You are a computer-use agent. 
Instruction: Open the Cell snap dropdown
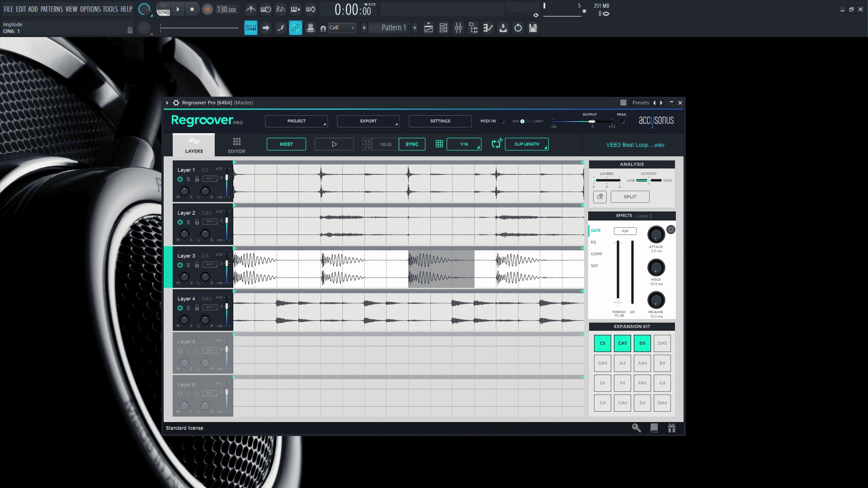342,28
